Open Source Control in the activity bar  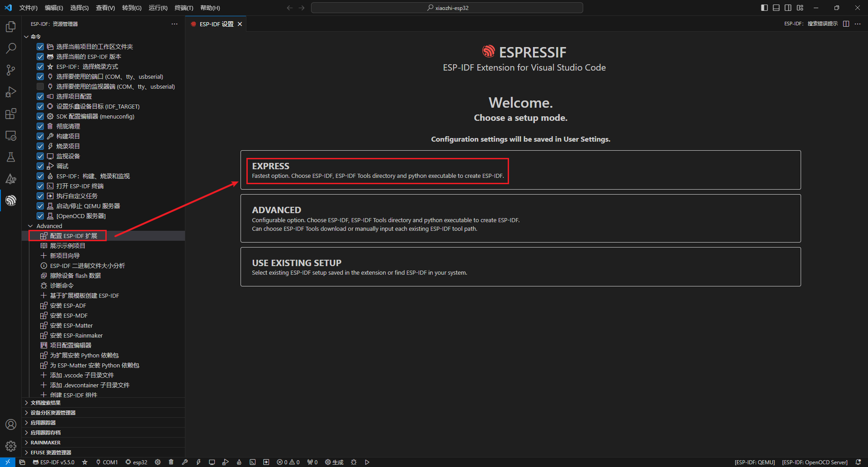pos(11,70)
